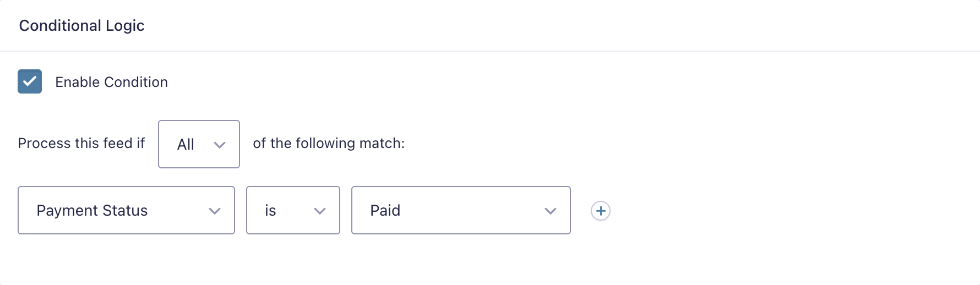Click the white checkmark in the blue box
This screenshot has width=980, height=285.
point(30,81)
